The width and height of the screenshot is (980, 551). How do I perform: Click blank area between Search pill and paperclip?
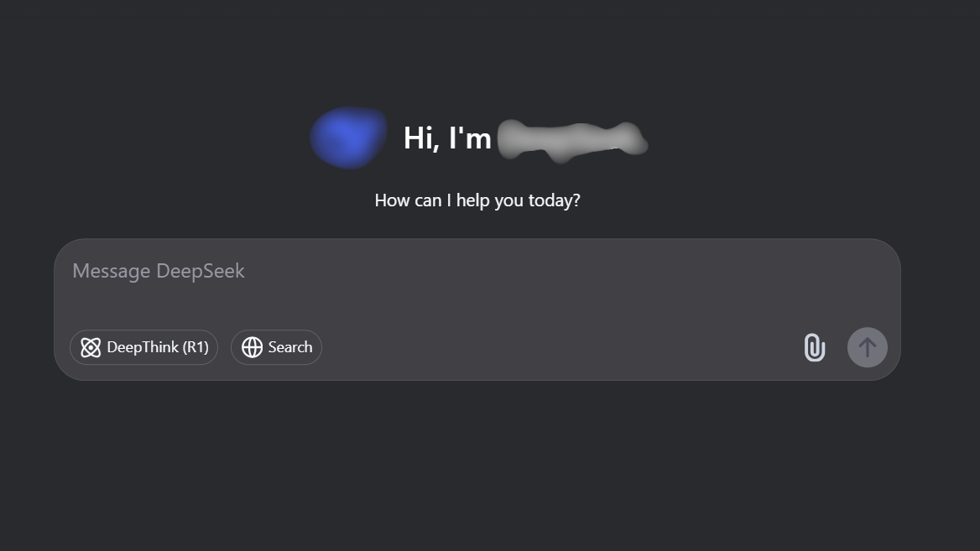click(562, 347)
